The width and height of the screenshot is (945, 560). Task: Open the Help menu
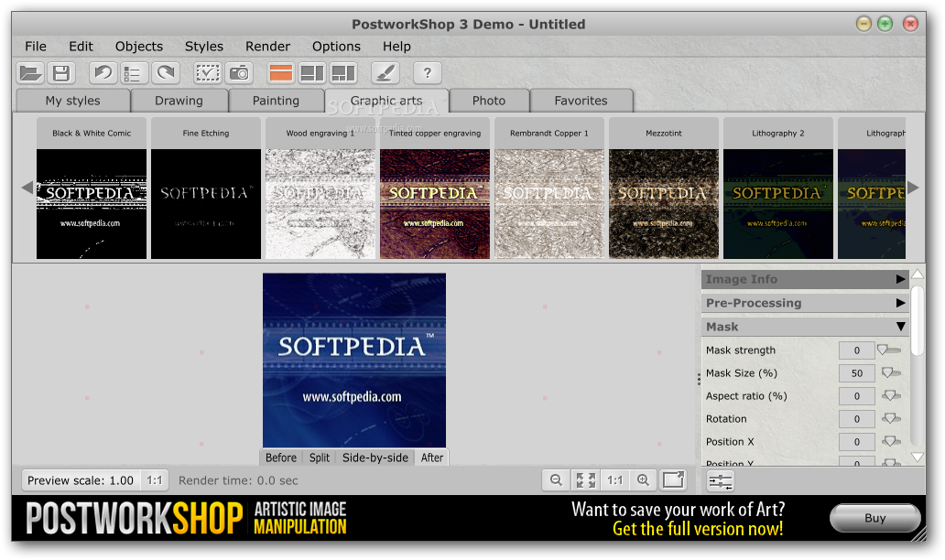coord(396,47)
